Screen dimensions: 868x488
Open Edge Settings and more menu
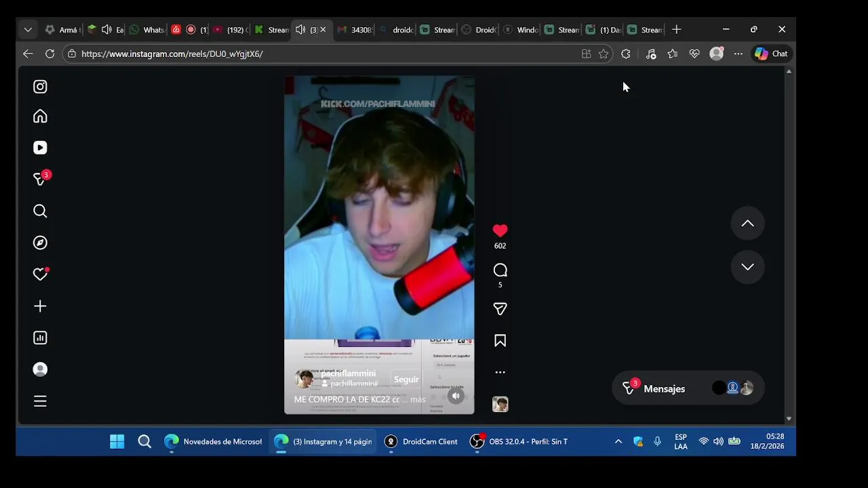(x=738, y=54)
